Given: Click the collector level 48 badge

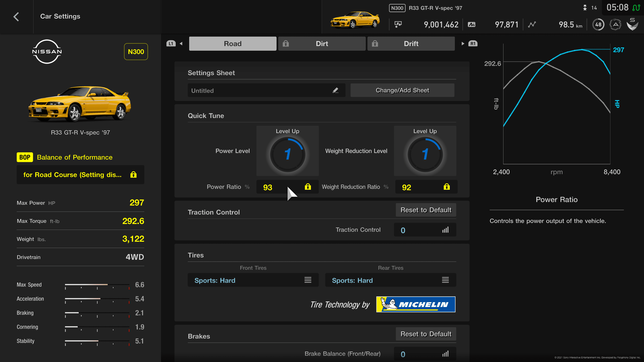Looking at the screenshot, I should pos(598,24).
